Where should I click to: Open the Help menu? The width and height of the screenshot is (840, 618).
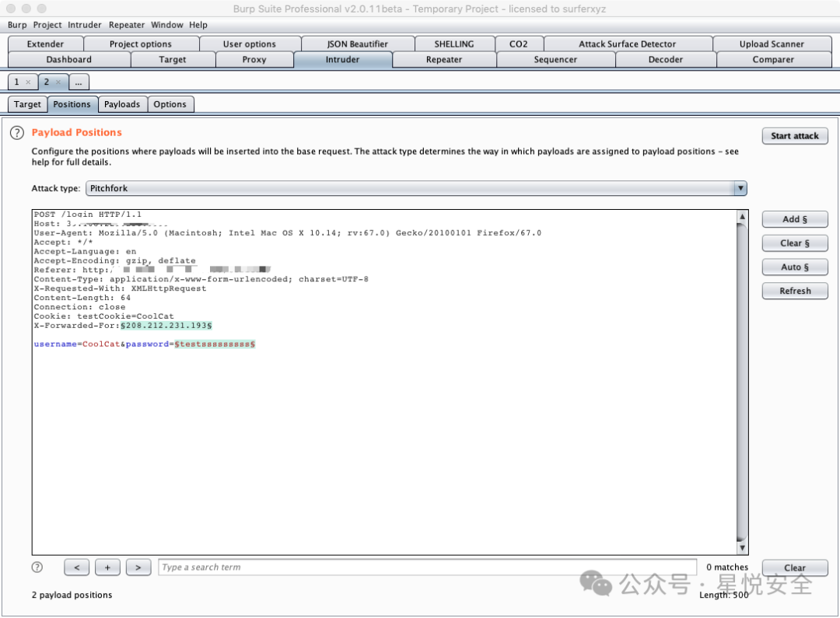click(198, 25)
